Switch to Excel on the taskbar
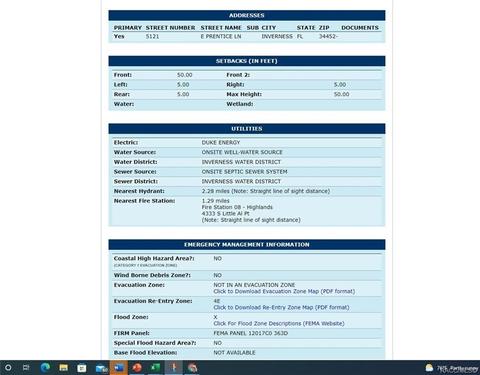Screen dimensions: 480x375 (x=155, y=368)
